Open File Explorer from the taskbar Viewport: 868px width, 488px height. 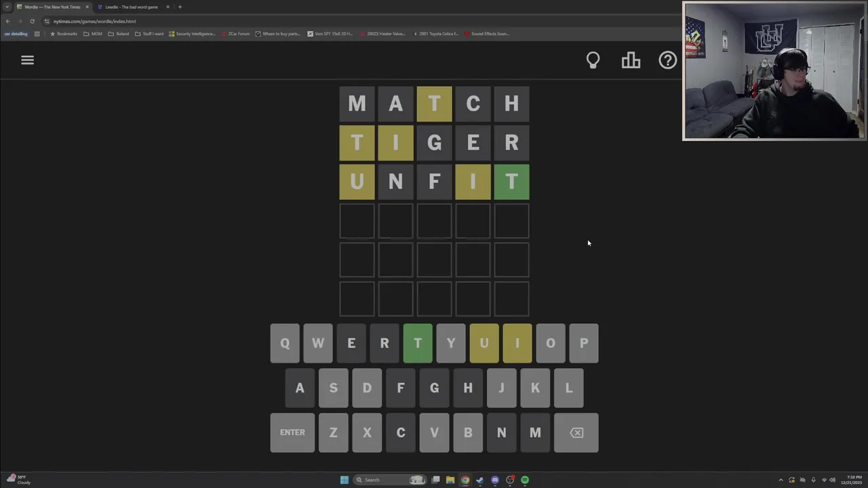pos(450,480)
